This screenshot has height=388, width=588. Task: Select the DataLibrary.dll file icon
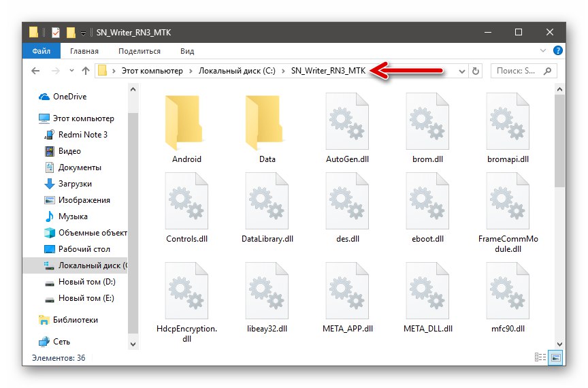(267, 201)
